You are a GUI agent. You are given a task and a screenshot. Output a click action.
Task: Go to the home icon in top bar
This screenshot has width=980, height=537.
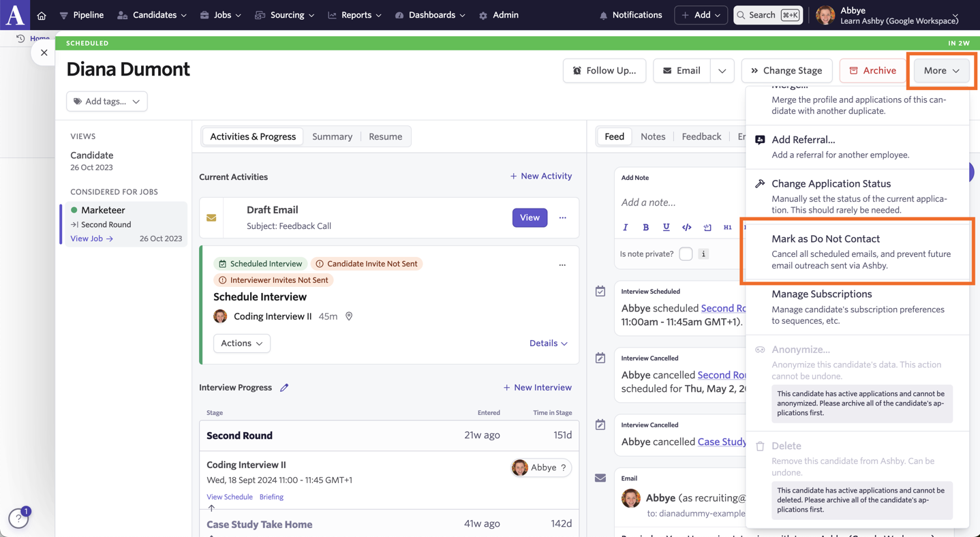42,15
